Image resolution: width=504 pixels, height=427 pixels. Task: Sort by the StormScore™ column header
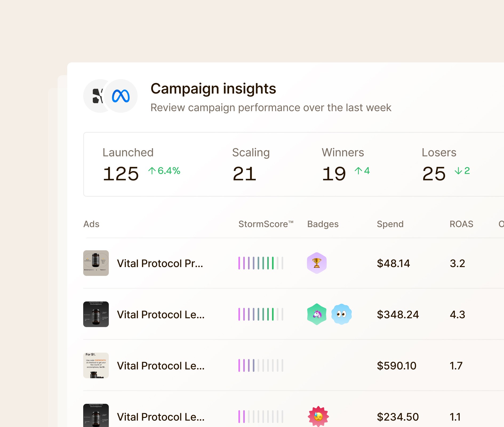[266, 224]
